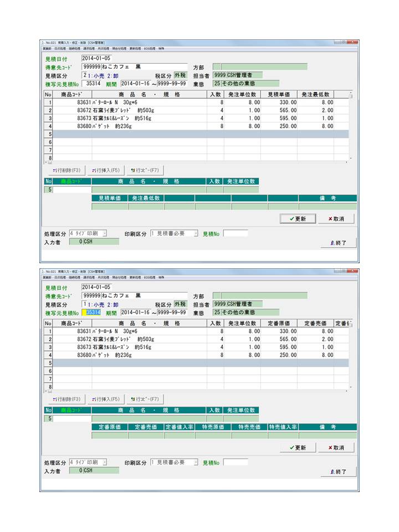
Task: Click 商品コード entry field in upper window
Action: click(72, 190)
